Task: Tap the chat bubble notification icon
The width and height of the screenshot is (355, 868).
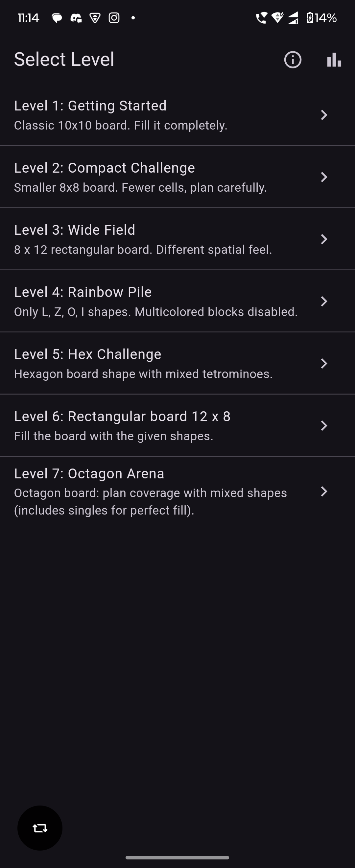Action: tap(57, 18)
